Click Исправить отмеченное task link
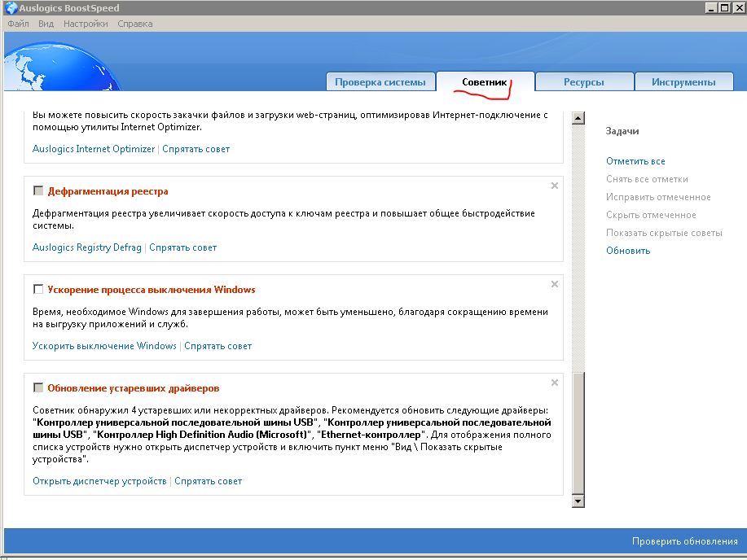 (x=658, y=197)
